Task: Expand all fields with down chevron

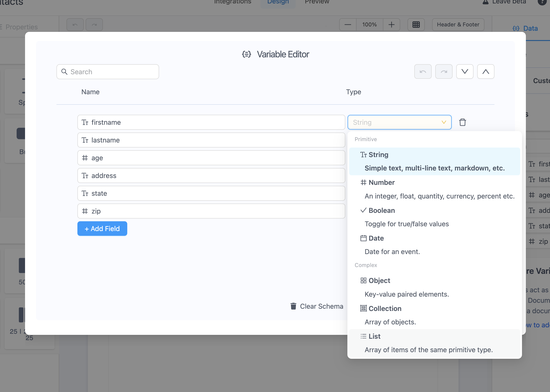Action: [465, 72]
